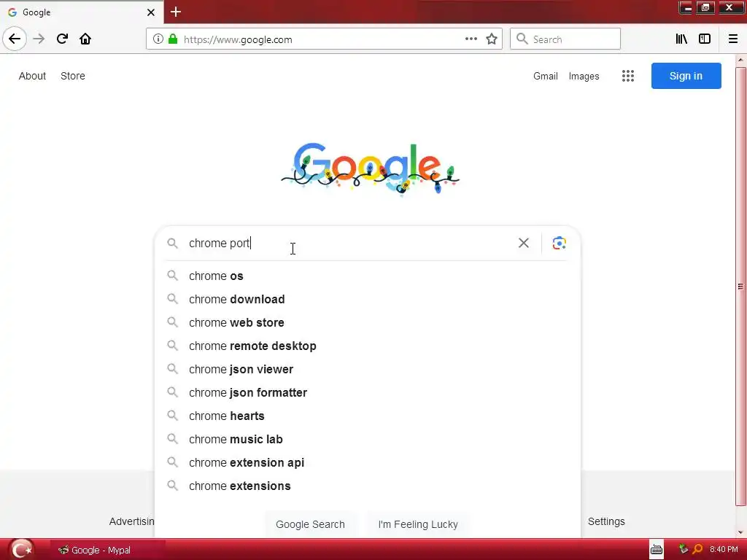Focus the browser toolbar Search field
Screen dimensions: 747x560
tap(565, 39)
